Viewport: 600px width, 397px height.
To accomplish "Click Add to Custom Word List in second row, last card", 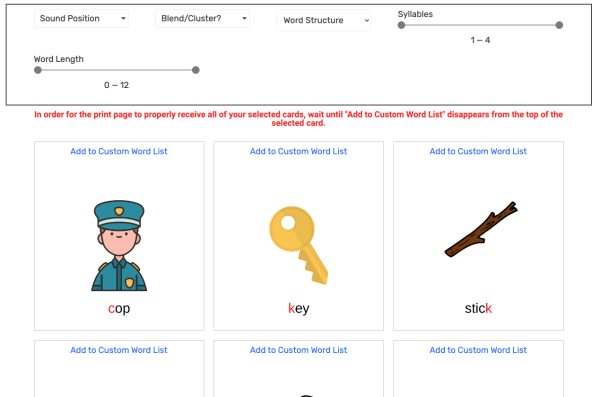I will (478, 350).
